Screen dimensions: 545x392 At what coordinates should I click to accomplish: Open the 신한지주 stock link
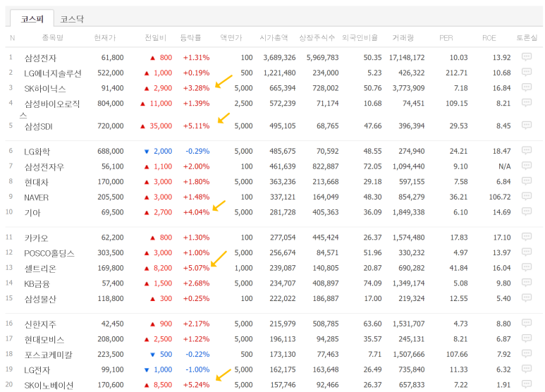click(x=40, y=324)
